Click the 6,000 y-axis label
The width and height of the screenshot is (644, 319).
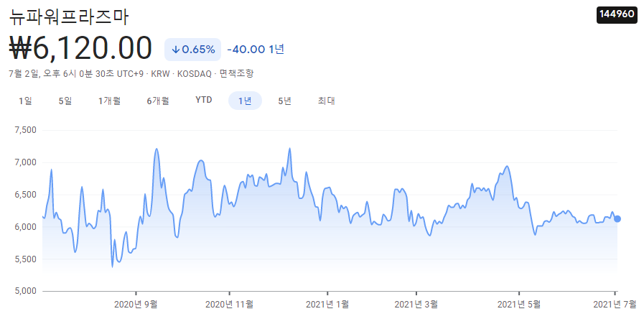click(25, 227)
